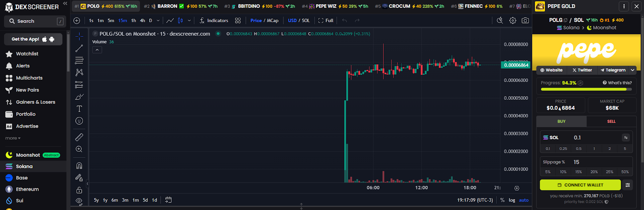Open trade settings sliders icon
This screenshot has width=644, height=210.
(x=627, y=185)
